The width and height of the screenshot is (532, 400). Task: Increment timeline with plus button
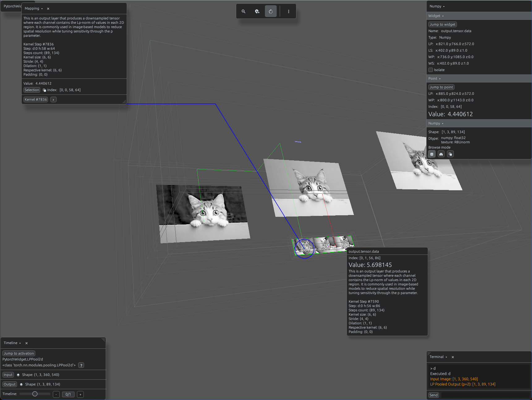(80, 394)
